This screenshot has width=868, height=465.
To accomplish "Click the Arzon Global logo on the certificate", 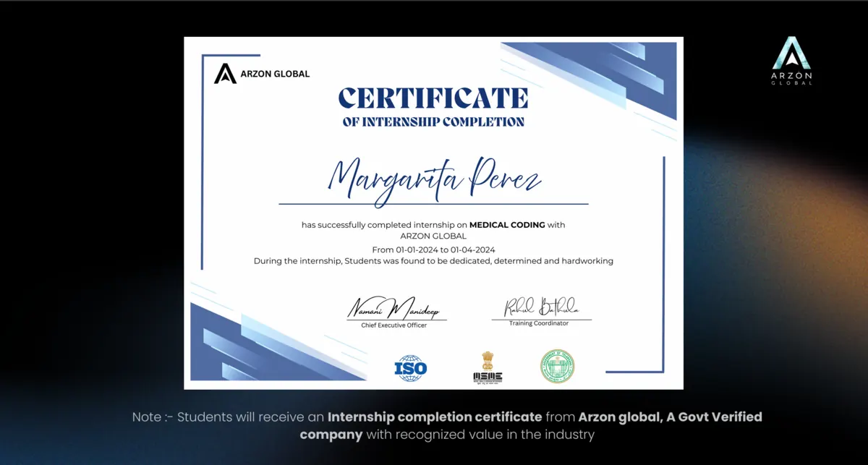I will [262, 73].
